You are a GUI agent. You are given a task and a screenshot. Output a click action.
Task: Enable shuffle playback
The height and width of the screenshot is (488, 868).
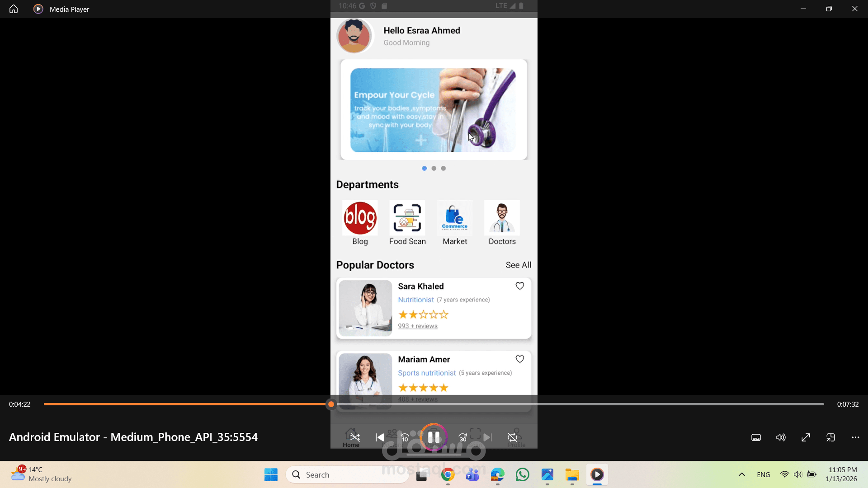354,437
